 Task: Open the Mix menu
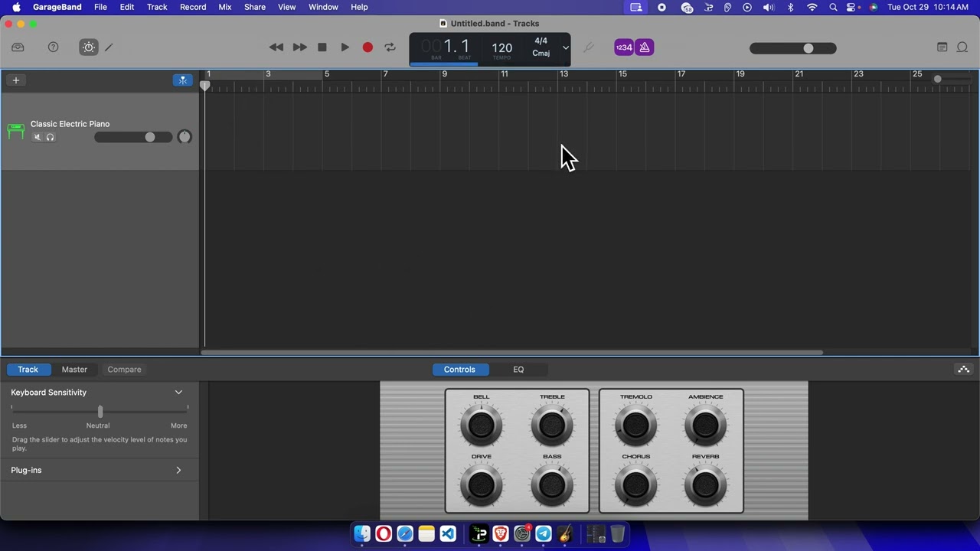[x=225, y=7]
